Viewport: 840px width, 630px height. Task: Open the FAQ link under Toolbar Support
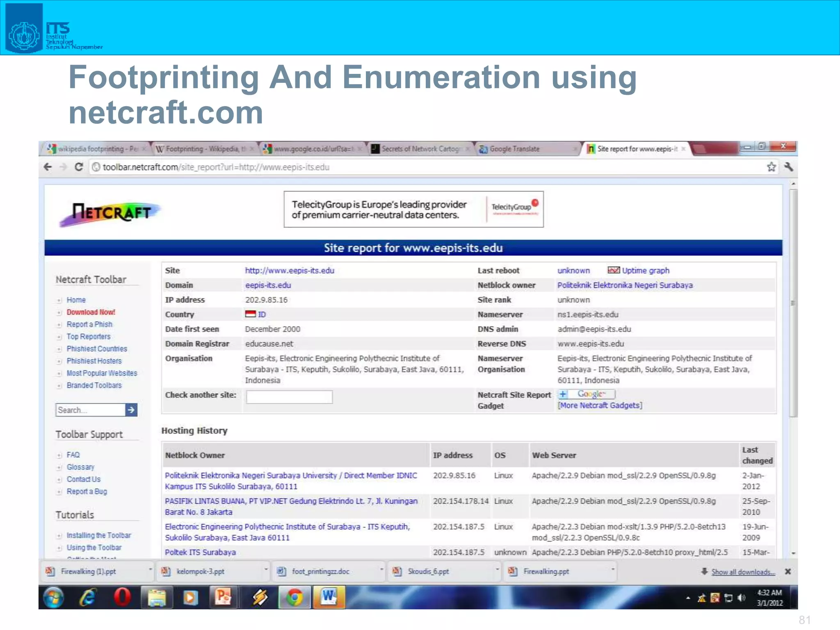click(73, 455)
